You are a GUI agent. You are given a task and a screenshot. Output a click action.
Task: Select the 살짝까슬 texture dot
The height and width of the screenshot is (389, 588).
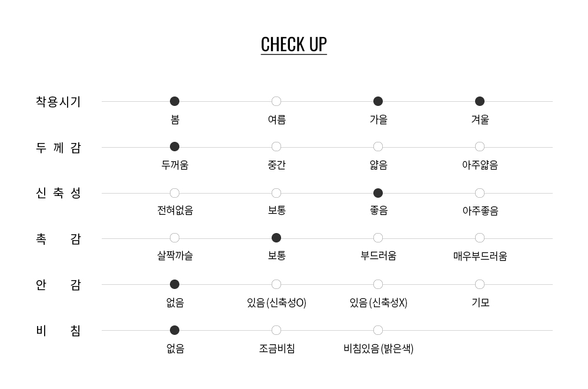175,238
